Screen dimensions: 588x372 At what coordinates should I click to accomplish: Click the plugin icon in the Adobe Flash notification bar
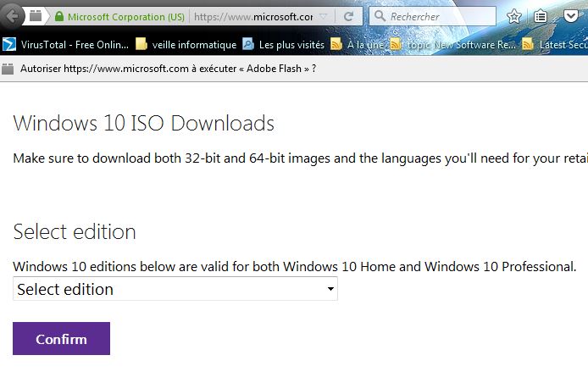(x=8, y=69)
